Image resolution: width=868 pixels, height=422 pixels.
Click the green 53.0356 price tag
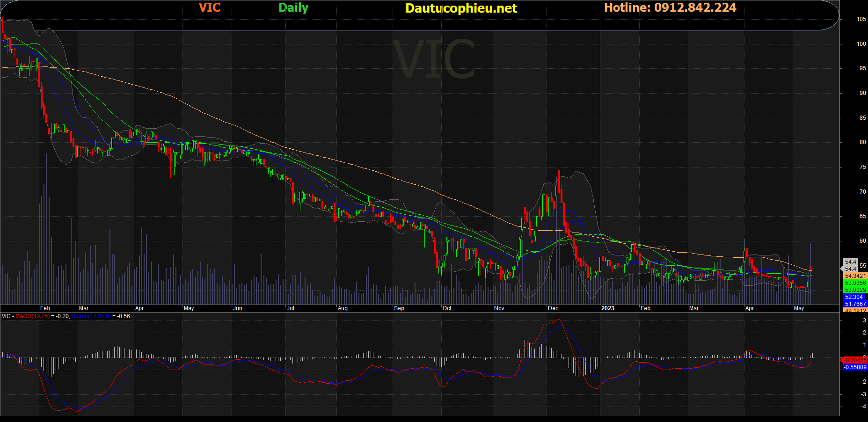[855, 283]
